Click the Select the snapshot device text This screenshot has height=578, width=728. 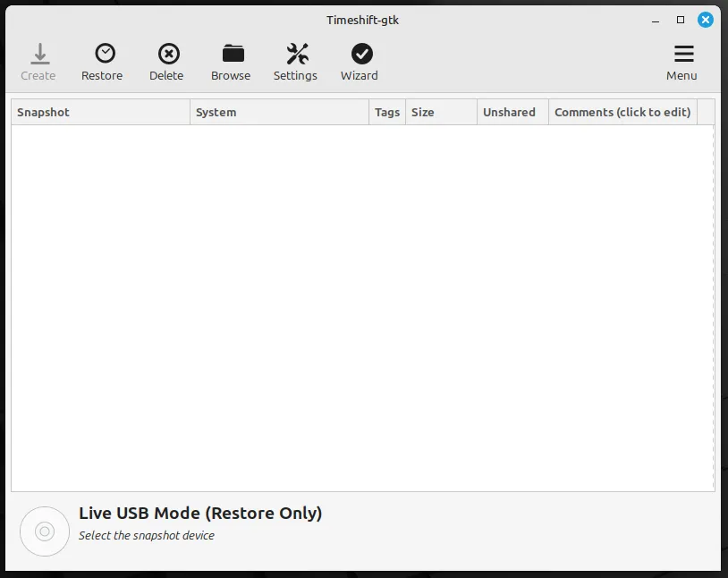click(x=146, y=535)
